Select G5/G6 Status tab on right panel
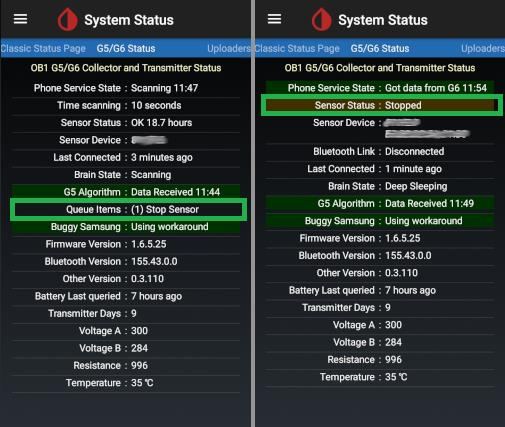The width and height of the screenshot is (505, 427). [380, 48]
